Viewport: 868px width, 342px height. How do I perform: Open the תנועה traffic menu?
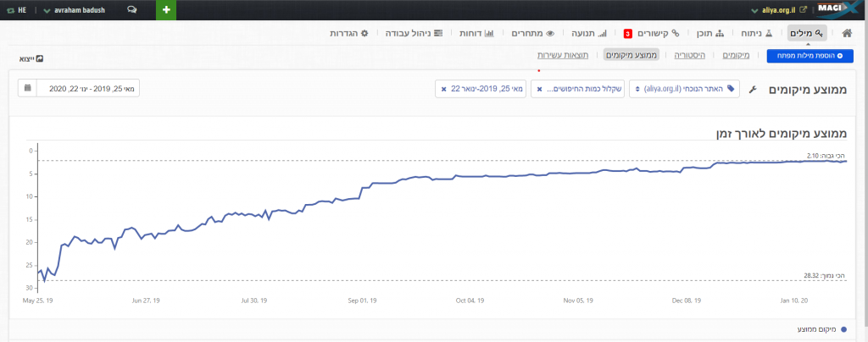coord(589,33)
